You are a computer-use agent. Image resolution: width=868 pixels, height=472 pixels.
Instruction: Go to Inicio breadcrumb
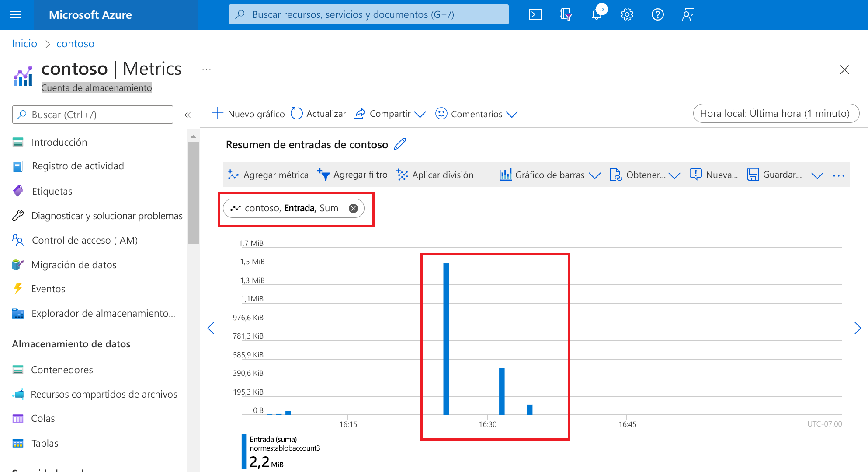(x=24, y=44)
